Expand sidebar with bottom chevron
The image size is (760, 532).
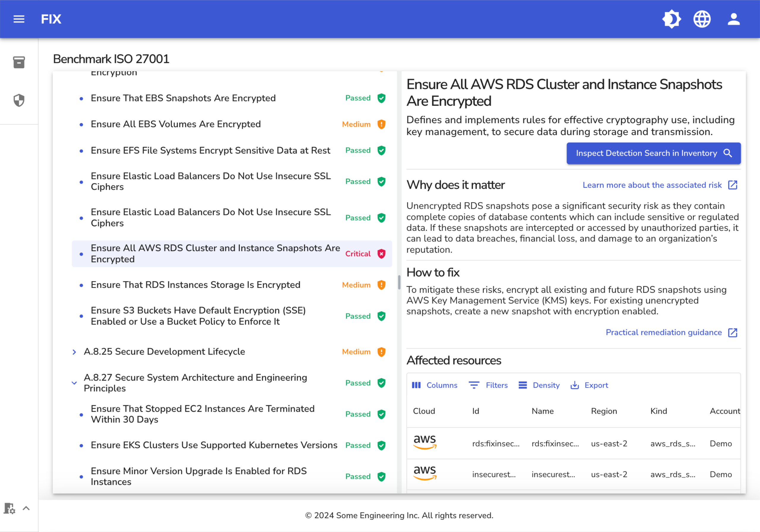point(26,508)
